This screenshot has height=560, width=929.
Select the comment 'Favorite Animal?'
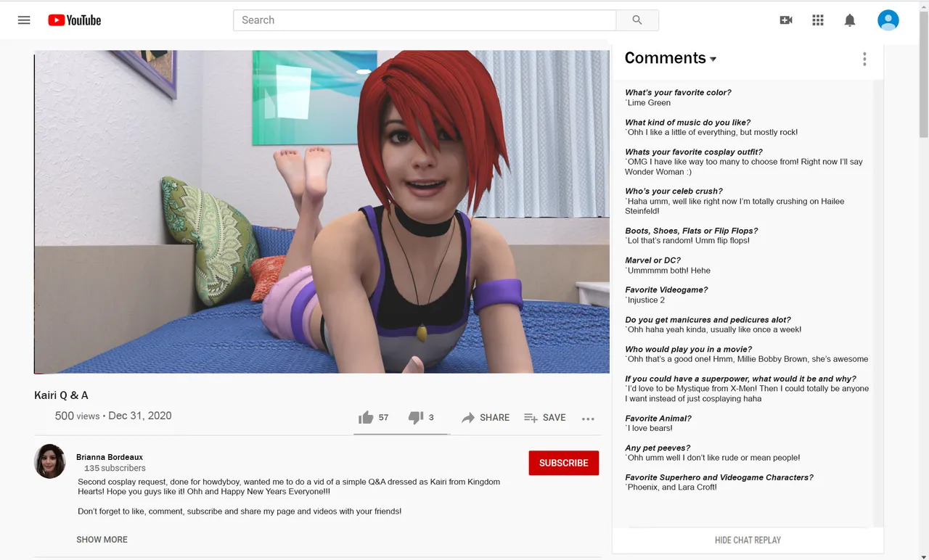(658, 419)
